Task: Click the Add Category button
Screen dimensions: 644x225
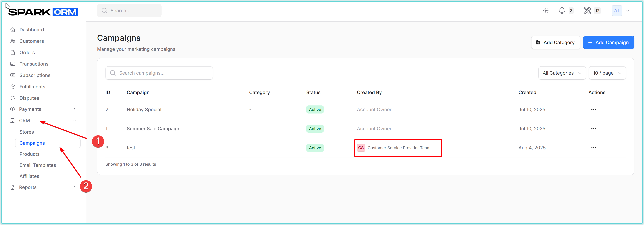Action: click(555, 42)
